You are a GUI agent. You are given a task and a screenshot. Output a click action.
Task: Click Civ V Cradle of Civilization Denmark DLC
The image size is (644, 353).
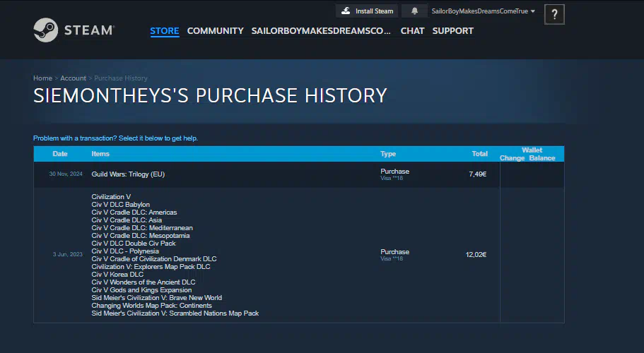point(154,259)
